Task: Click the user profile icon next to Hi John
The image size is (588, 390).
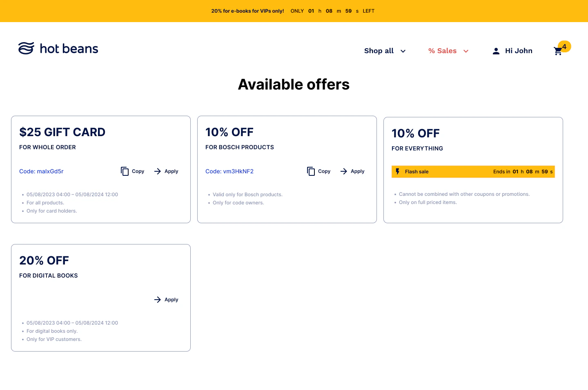Action: click(496, 51)
